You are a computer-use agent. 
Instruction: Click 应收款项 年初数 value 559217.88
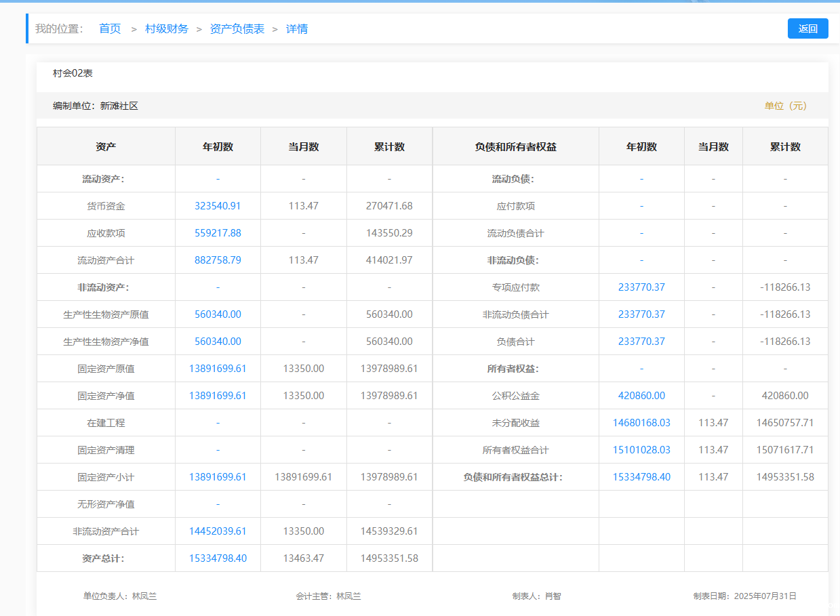click(x=218, y=233)
